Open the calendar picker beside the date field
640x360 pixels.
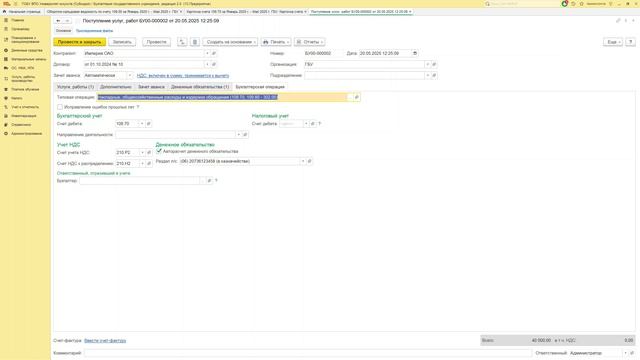coord(415,53)
